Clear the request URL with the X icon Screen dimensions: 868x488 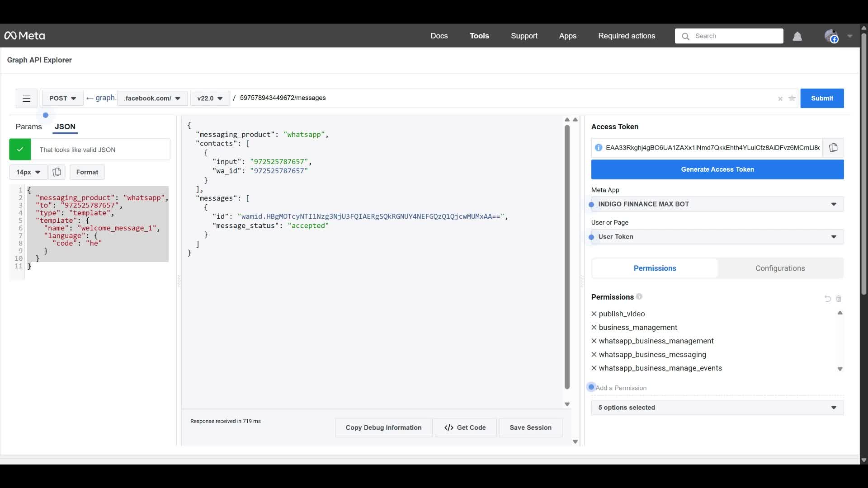click(780, 99)
